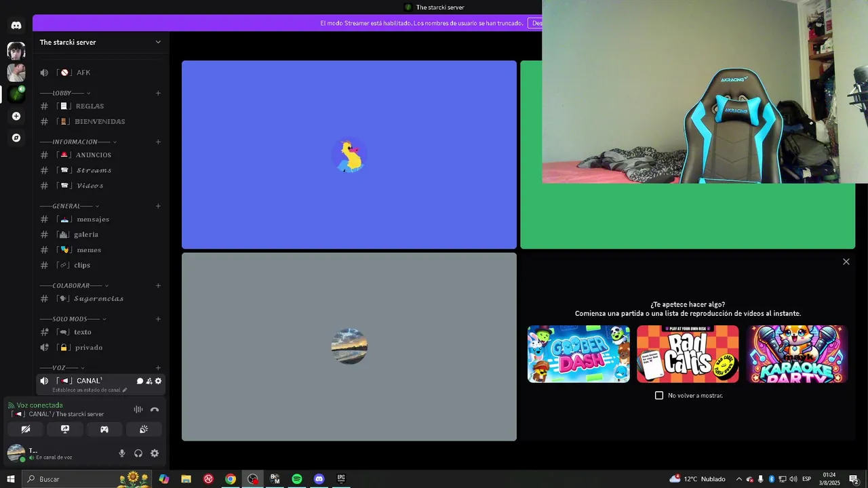Image resolution: width=868 pixels, height=488 pixels.
Task: Select the CANAL voice channel
Action: pos(100,384)
